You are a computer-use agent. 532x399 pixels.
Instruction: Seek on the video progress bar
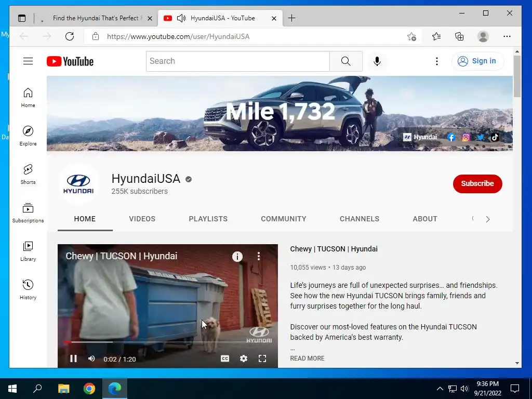pyautogui.click(x=168, y=342)
